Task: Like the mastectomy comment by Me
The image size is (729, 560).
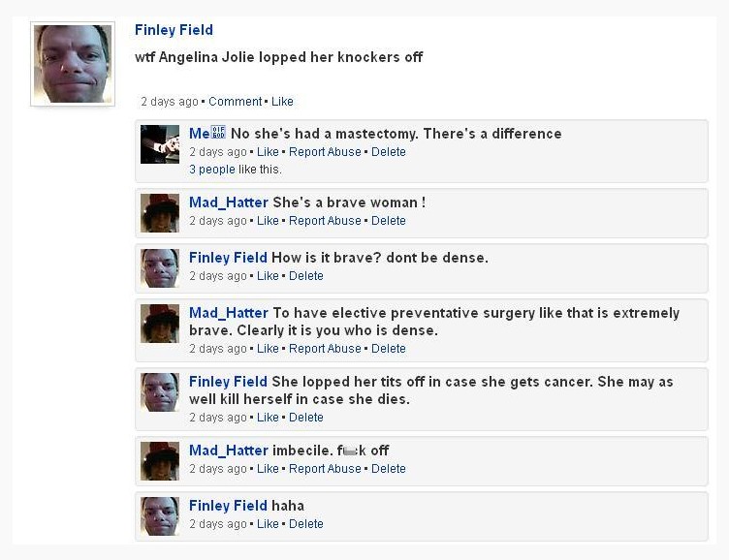Action: point(268,152)
